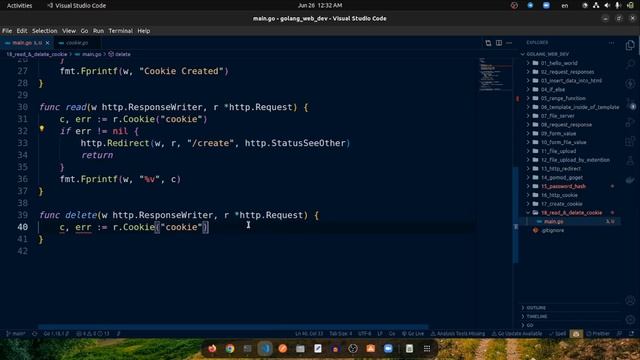This screenshot has height=360, width=640.
Task: Open the Manage gear icon
Action: [x=630, y=320]
